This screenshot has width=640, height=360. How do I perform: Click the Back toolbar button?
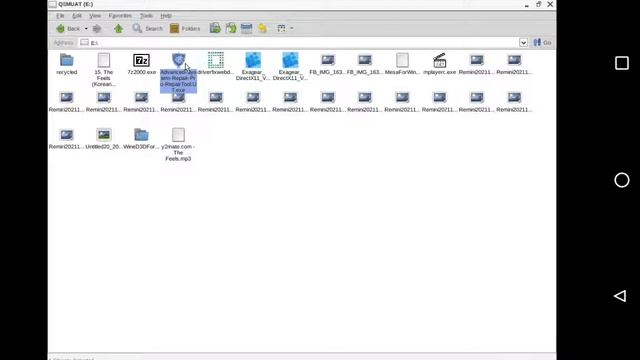click(68, 29)
